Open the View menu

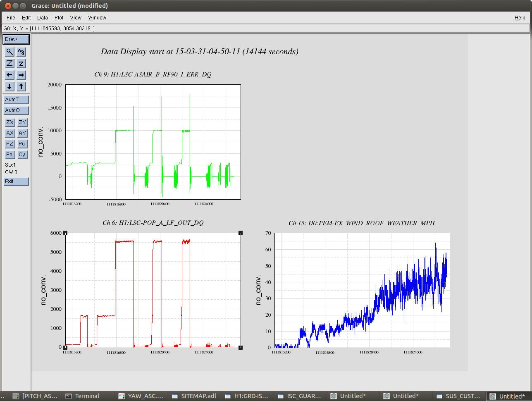(76, 18)
